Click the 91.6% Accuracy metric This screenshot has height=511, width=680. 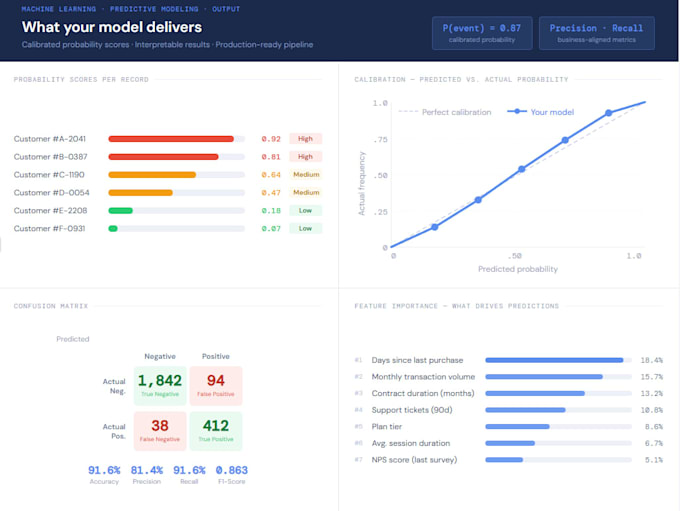coord(104,475)
